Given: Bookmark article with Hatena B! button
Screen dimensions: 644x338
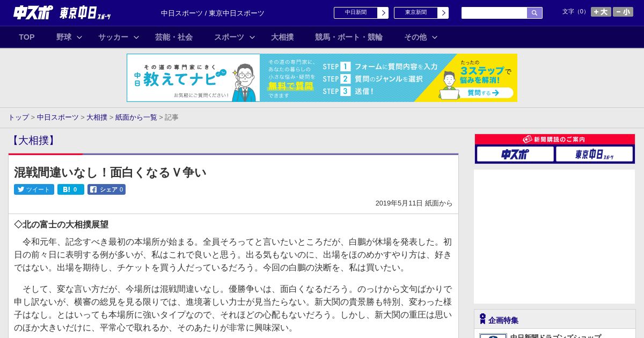Looking at the screenshot, I should 71,189.
